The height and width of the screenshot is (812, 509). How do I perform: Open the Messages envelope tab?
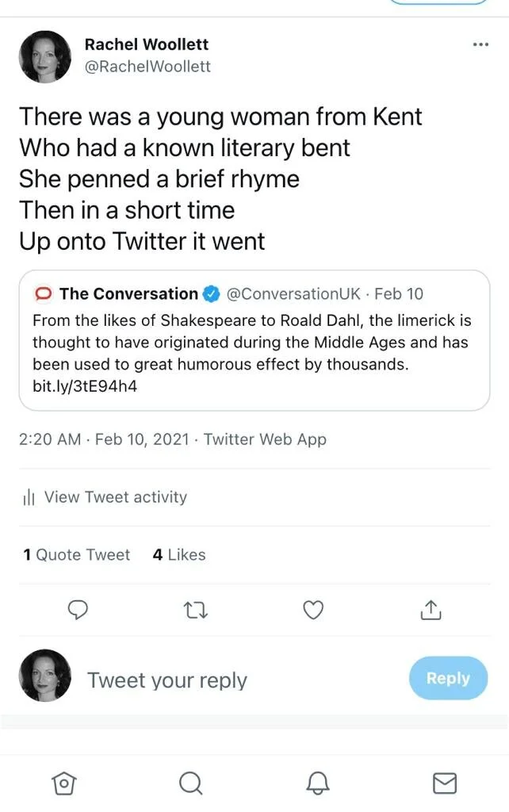(445, 783)
